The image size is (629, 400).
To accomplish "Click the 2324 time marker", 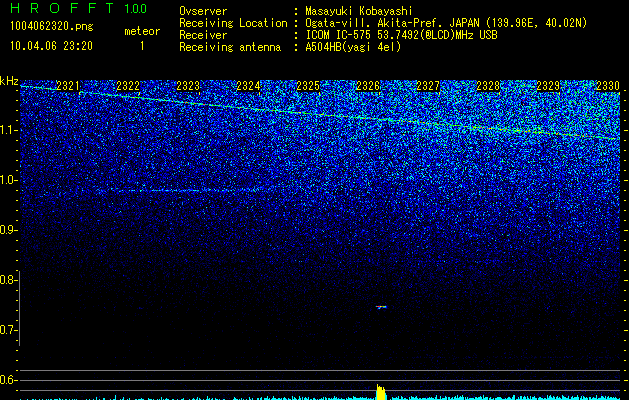I will pyautogui.click(x=248, y=86).
